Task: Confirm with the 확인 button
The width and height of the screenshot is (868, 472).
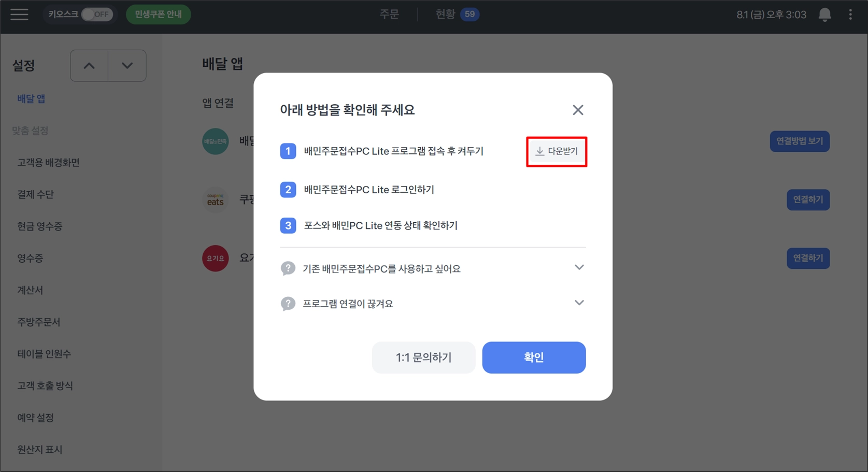Action: click(534, 357)
